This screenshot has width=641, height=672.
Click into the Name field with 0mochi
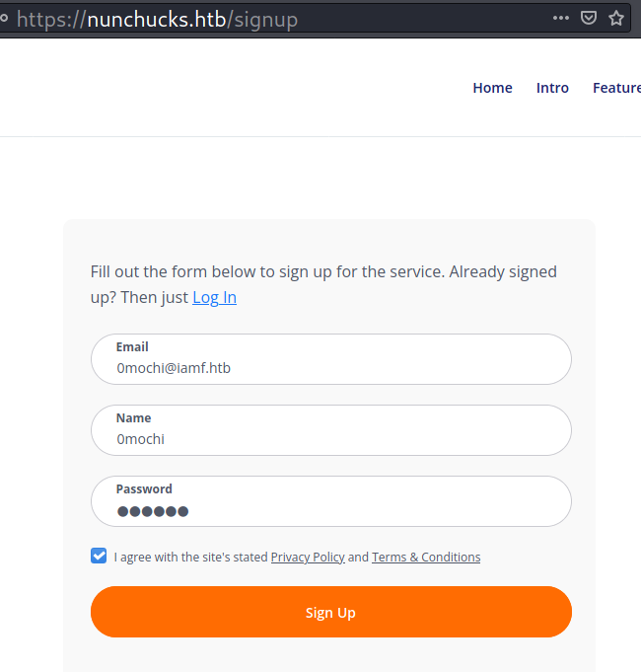pos(330,439)
